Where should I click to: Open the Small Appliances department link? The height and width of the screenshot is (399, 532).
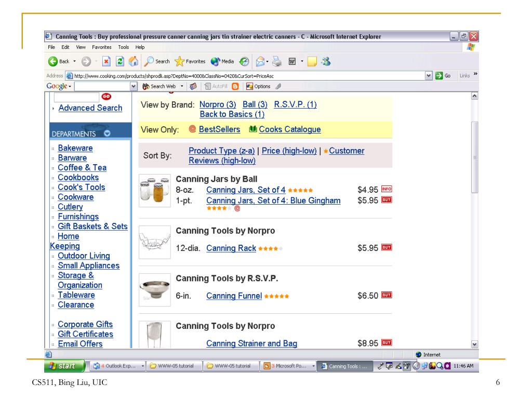coord(88,265)
